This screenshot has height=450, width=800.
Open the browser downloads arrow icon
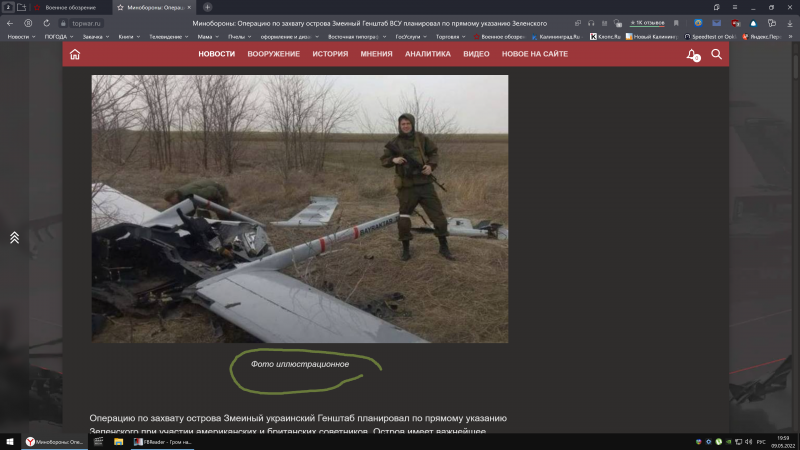pyautogui.click(x=789, y=23)
